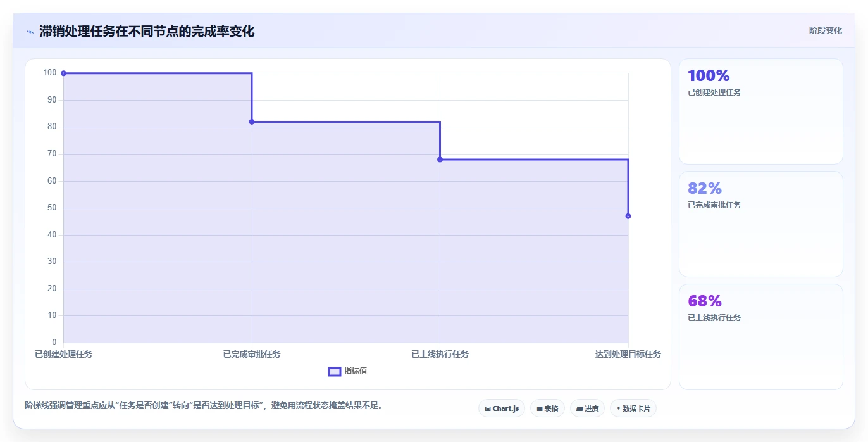Viewport: 868px width, 442px height.
Task: Click the 阶段变化 label in the header
Action: click(x=825, y=30)
